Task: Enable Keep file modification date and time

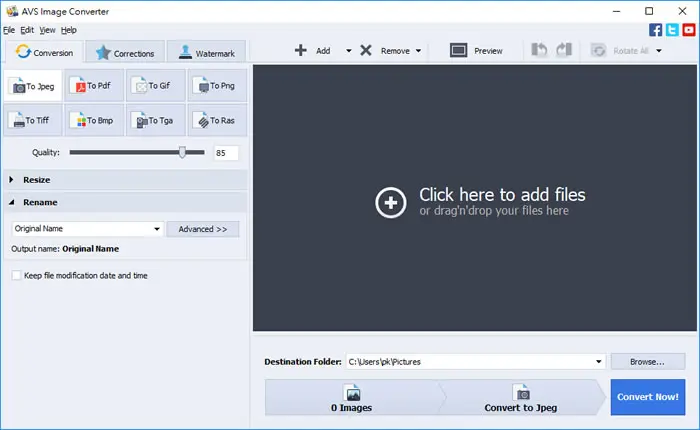Action: 17,276
